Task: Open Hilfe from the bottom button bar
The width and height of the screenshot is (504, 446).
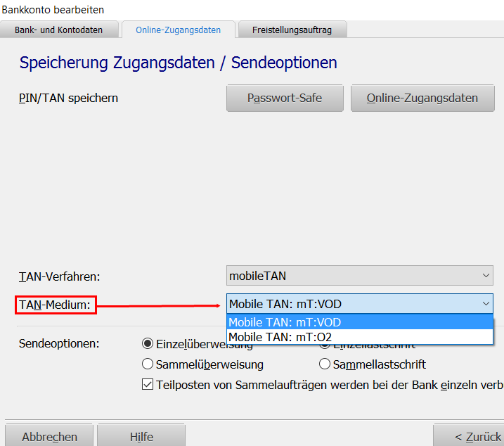Action: coord(141,436)
